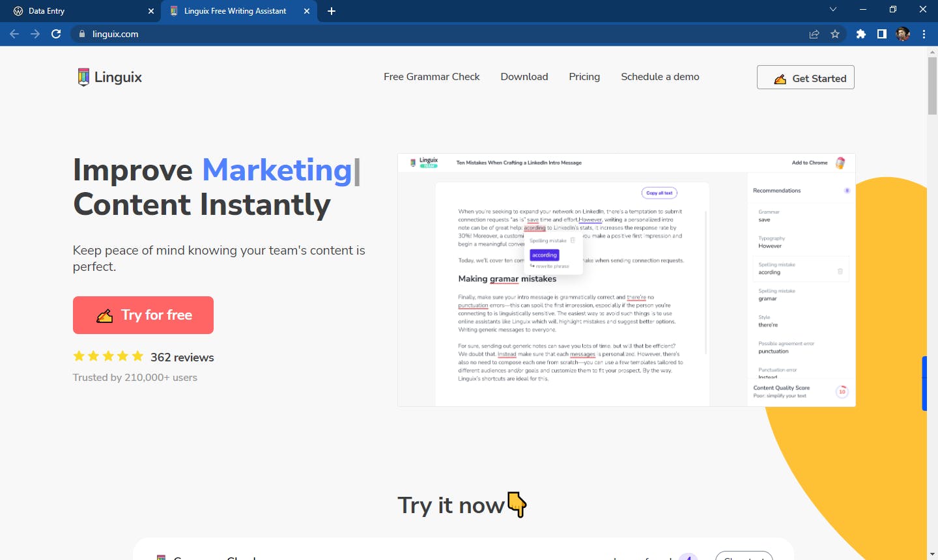Open the Extensions puzzle icon
The height and width of the screenshot is (560, 938).
coord(861,34)
